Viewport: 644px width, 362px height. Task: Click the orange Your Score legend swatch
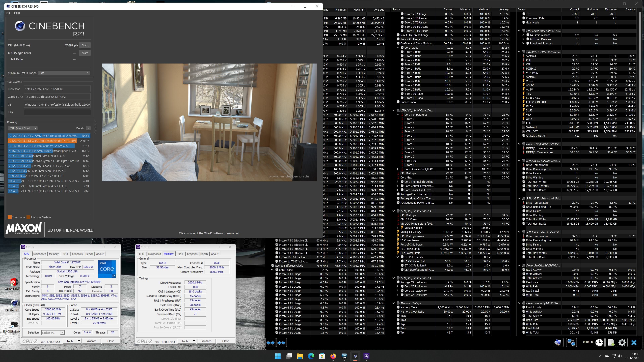point(10,217)
